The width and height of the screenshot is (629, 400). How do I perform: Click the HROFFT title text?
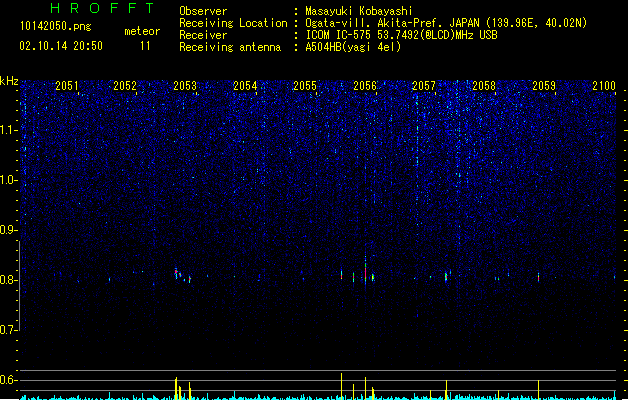[102, 8]
